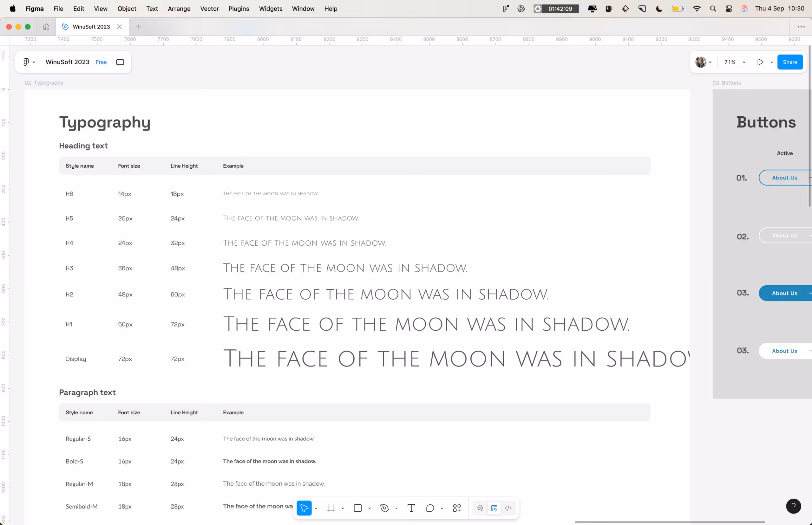Open the Help question mark button
Screen dimensions: 812x525
[x=793, y=506]
